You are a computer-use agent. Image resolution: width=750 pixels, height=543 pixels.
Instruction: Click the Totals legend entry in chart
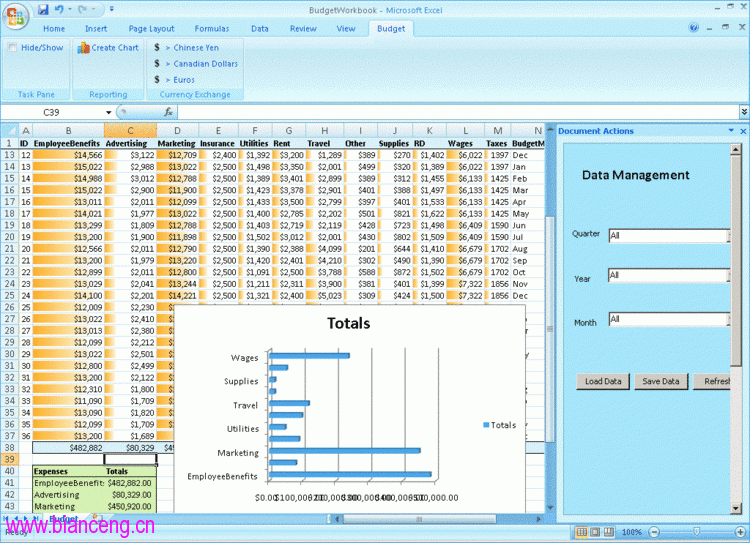click(500, 425)
